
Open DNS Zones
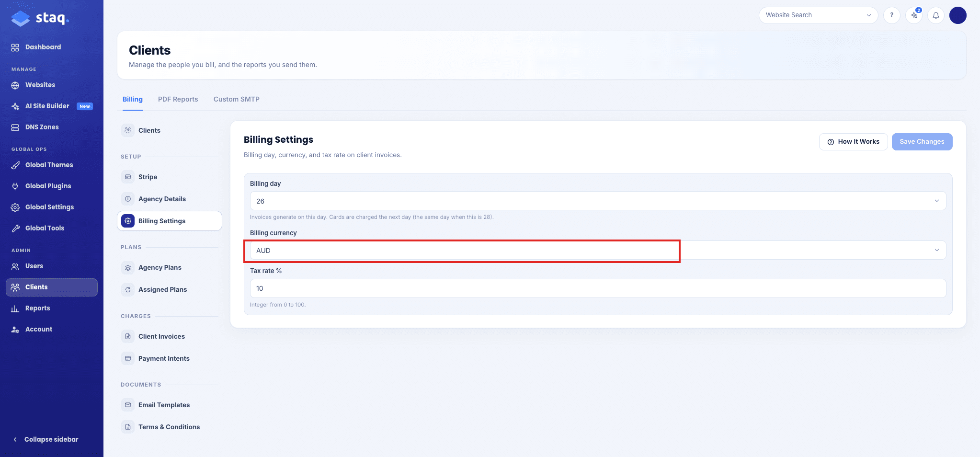pyautogui.click(x=52, y=127)
